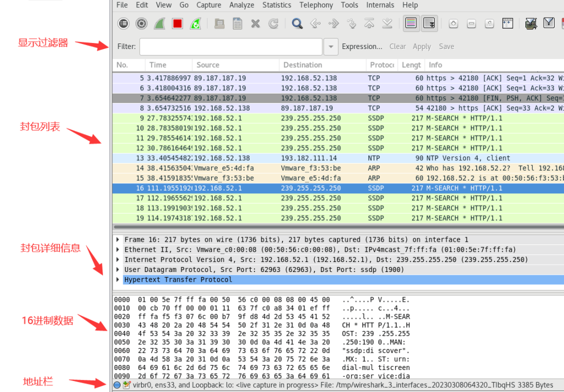Sort by the Destination column header
The height and width of the screenshot is (392, 564).
pyautogui.click(x=323, y=65)
